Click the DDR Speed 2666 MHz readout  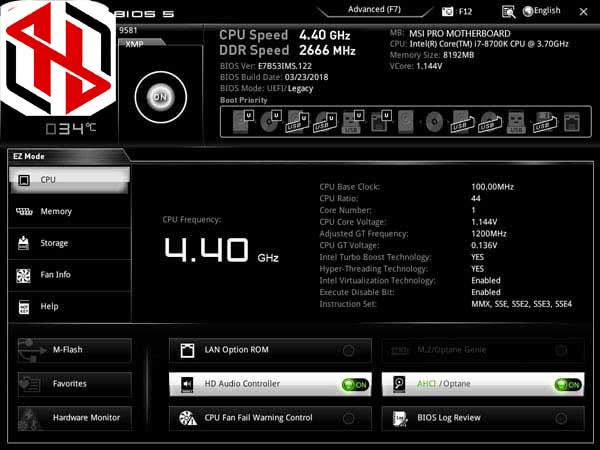coord(287,50)
